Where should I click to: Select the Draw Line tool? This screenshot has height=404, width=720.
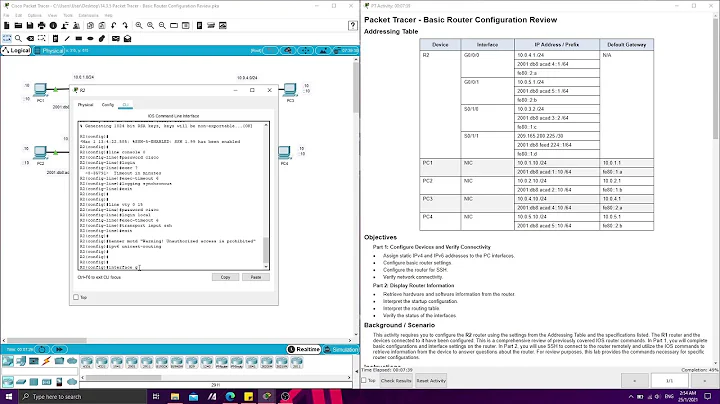point(67,39)
